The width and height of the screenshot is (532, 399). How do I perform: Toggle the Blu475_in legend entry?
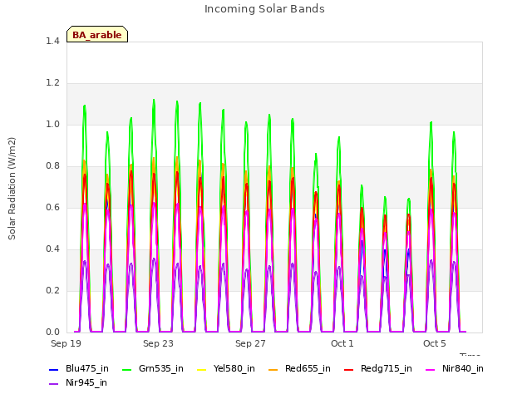point(79,368)
